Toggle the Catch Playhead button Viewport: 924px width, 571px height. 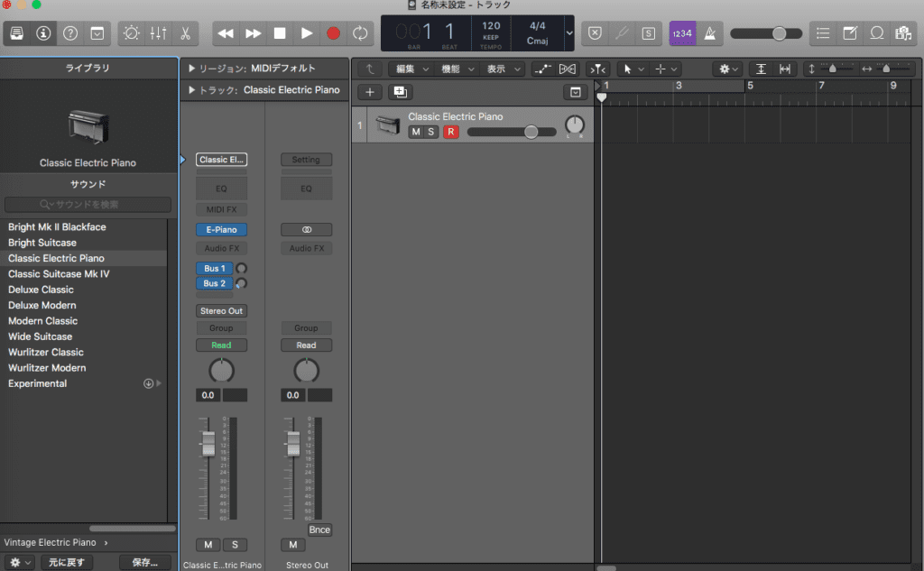[x=597, y=69]
